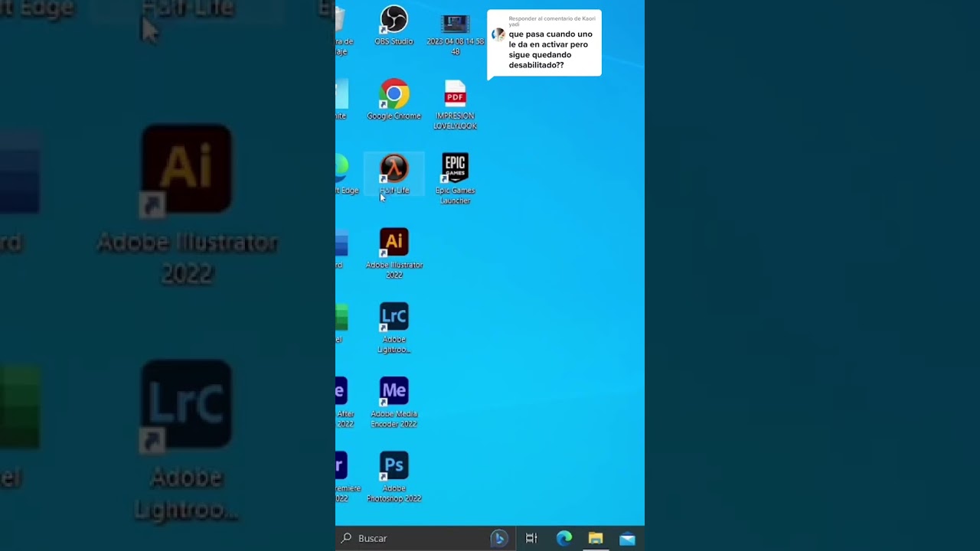Select the Half-Life desktop shortcut

(394, 174)
